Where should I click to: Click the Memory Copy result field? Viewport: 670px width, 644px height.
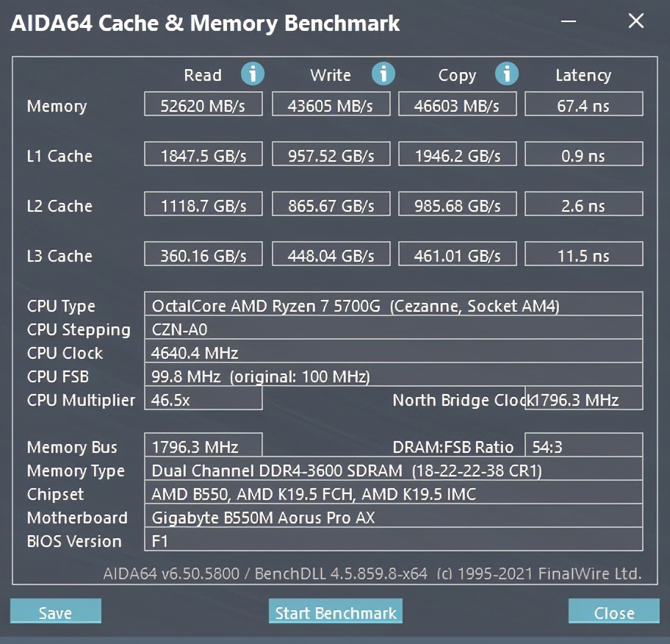click(x=457, y=105)
